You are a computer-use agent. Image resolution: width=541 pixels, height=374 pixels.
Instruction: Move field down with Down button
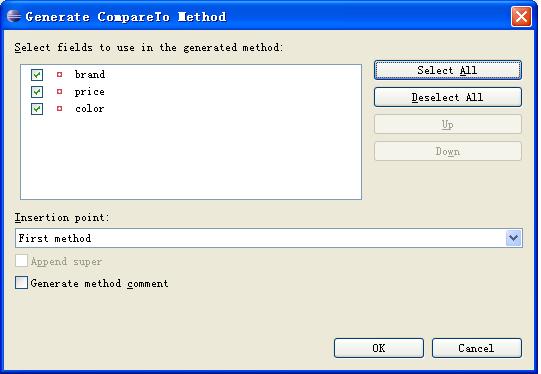click(448, 151)
